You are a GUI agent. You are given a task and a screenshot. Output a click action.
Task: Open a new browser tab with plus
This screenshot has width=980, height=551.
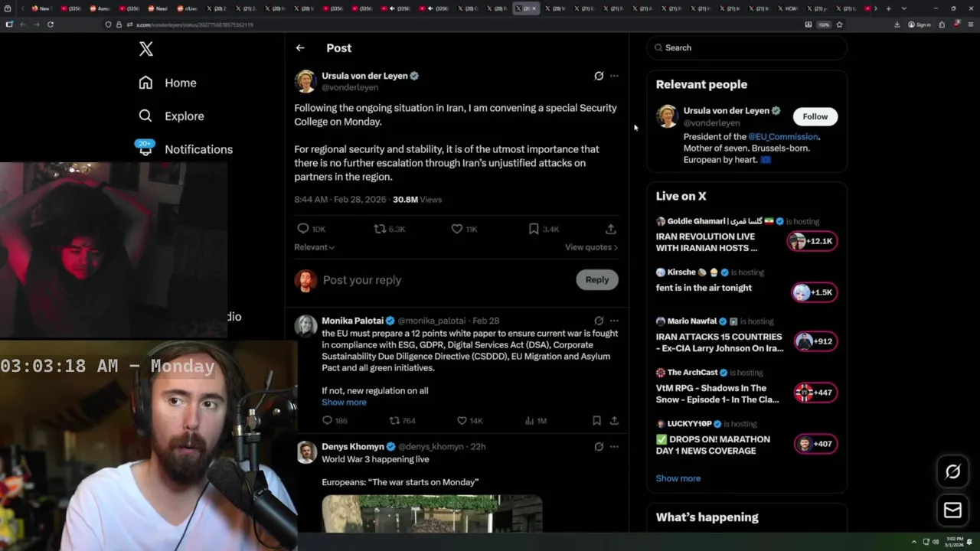click(888, 8)
